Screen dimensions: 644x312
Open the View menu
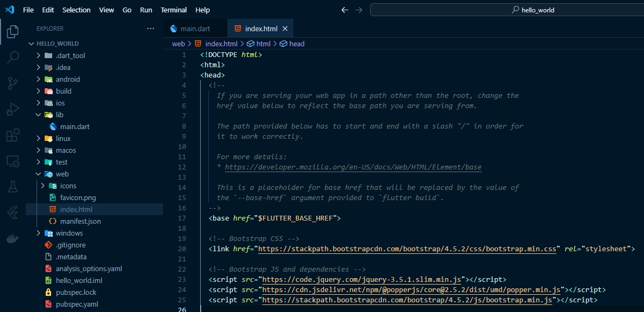(107, 10)
